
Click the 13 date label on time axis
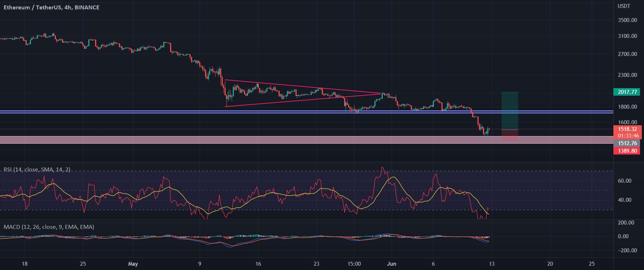[x=492, y=264]
